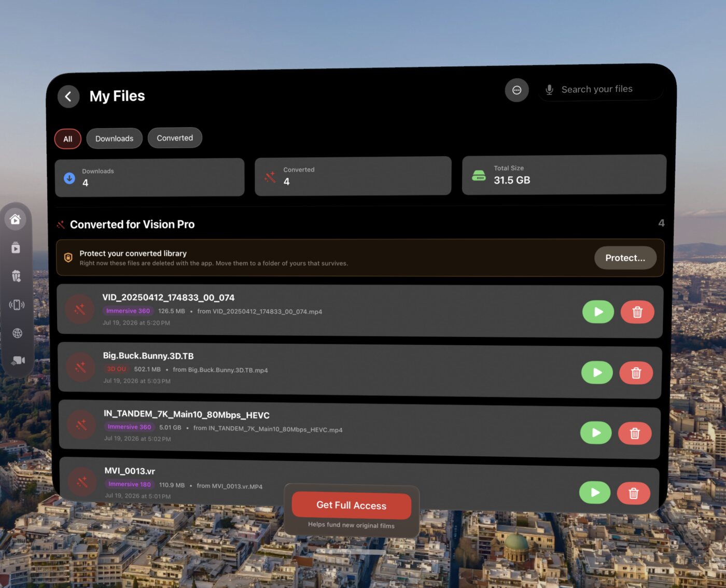Open the camera recording sidebar icon

(x=18, y=360)
